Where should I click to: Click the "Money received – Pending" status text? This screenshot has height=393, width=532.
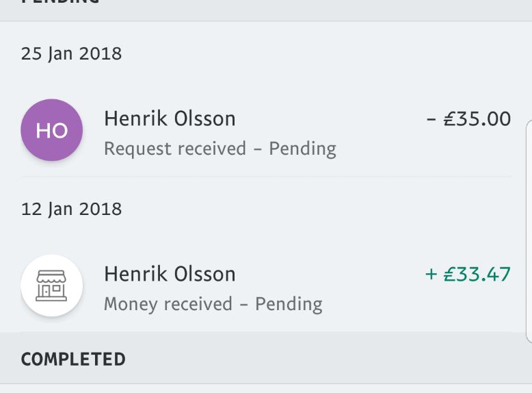click(x=213, y=304)
